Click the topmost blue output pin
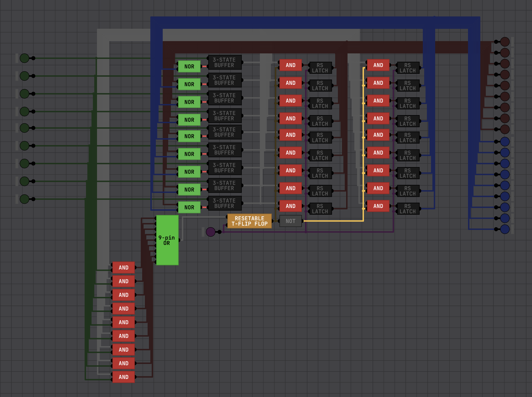 tap(505, 142)
